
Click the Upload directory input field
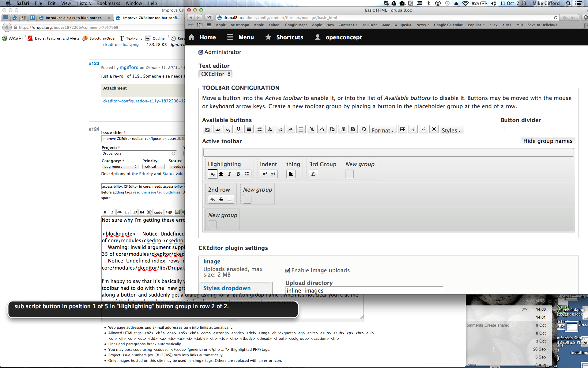coord(364,290)
